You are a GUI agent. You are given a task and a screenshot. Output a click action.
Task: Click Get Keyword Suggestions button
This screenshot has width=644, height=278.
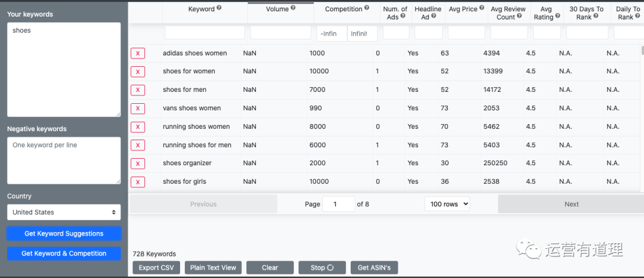click(x=64, y=234)
